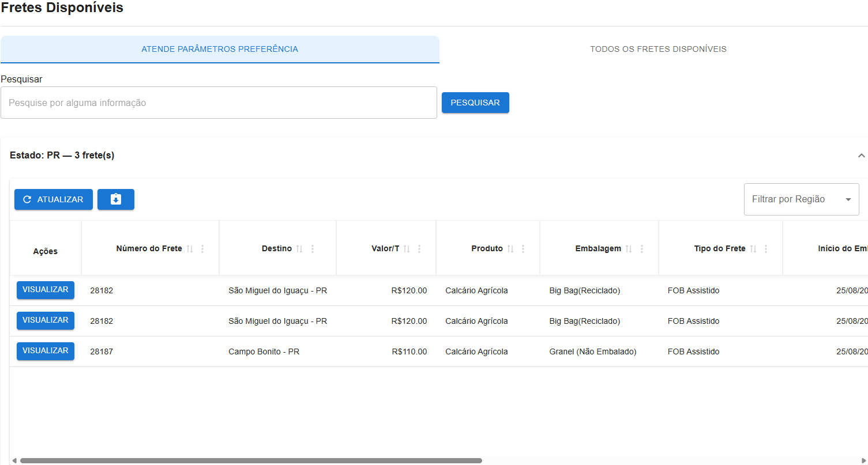This screenshot has height=465, width=868.
Task: Open three-dot menu of Tipo do Frete
Action: (x=766, y=249)
